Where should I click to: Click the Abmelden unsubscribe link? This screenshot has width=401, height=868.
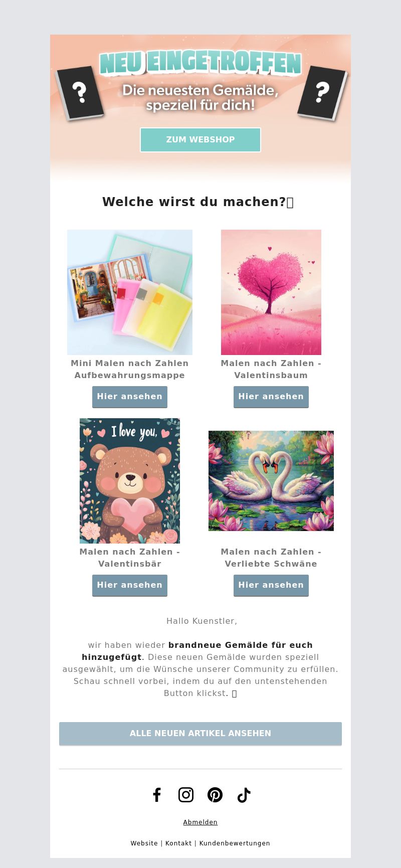[x=200, y=822]
